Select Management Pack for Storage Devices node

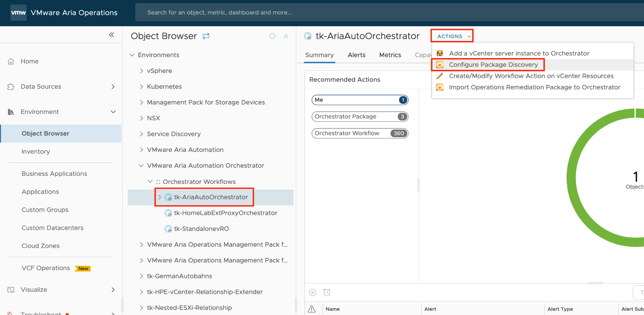pyautogui.click(x=206, y=102)
